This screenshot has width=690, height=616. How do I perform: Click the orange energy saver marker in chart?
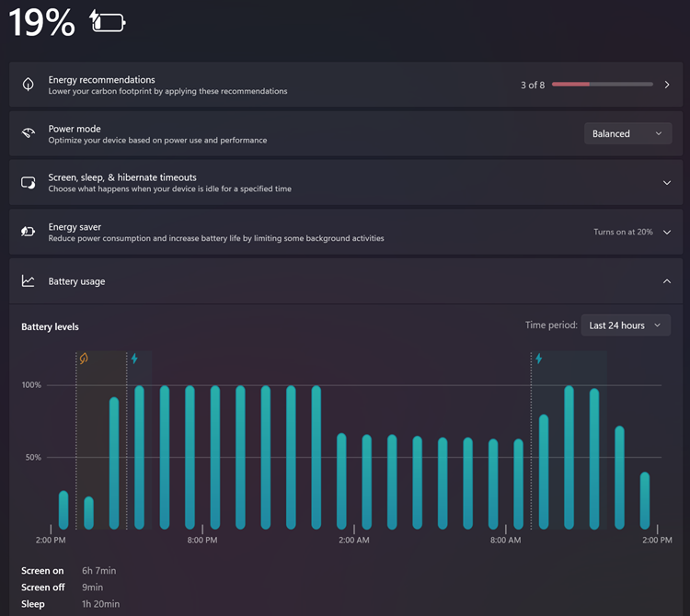pyautogui.click(x=84, y=359)
